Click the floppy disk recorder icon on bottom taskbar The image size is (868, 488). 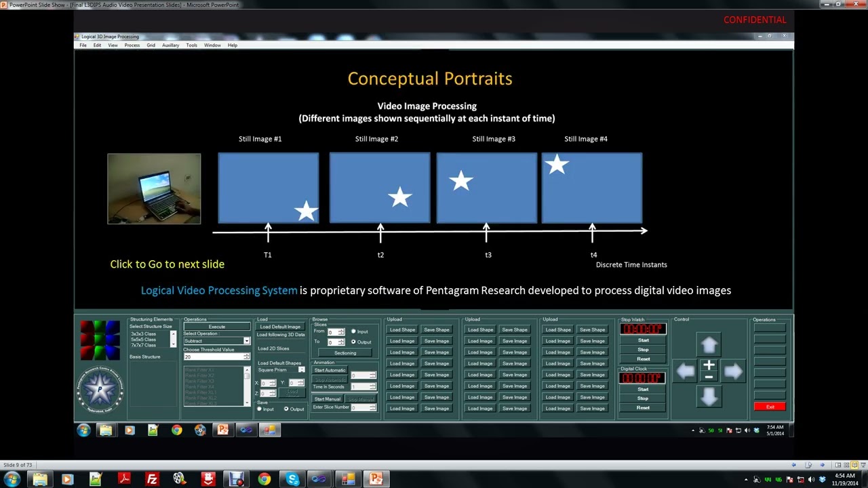[x=236, y=480]
